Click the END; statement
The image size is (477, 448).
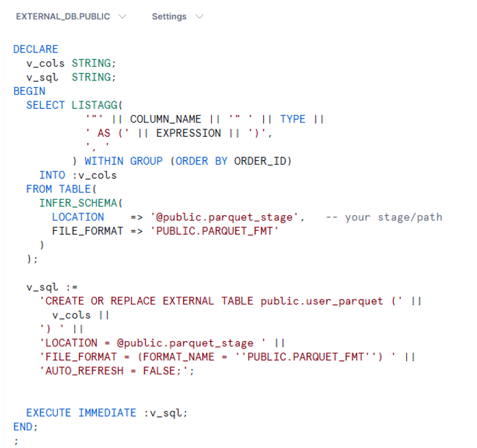point(26,426)
